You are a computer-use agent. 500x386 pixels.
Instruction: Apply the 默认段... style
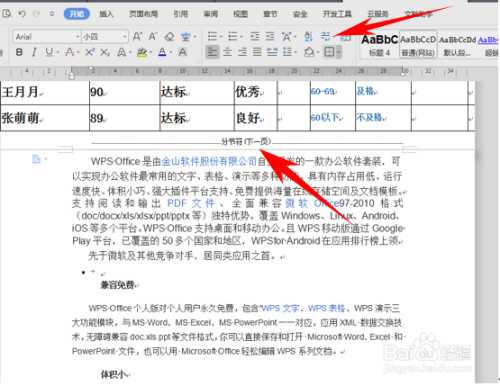(457, 45)
